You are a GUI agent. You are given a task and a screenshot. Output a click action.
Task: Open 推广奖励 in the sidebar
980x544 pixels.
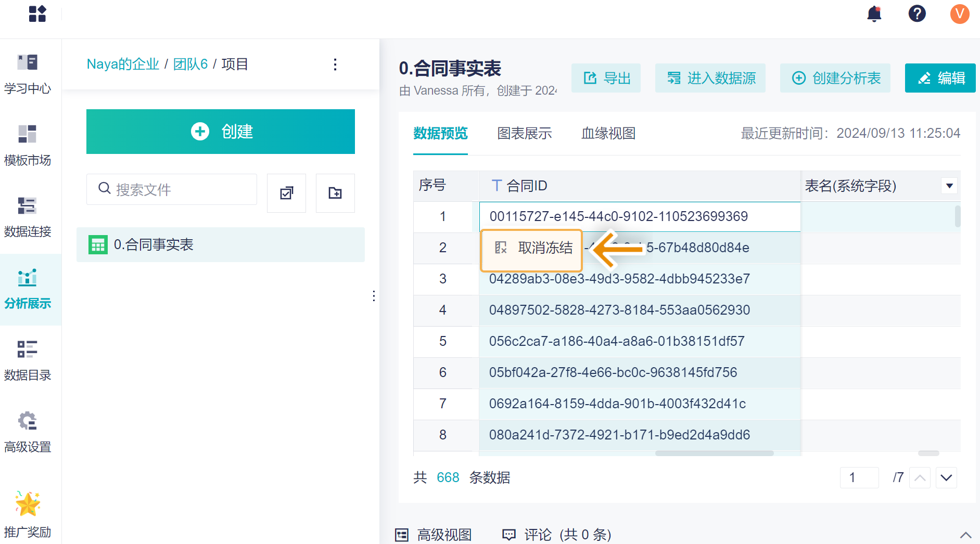[x=28, y=515]
